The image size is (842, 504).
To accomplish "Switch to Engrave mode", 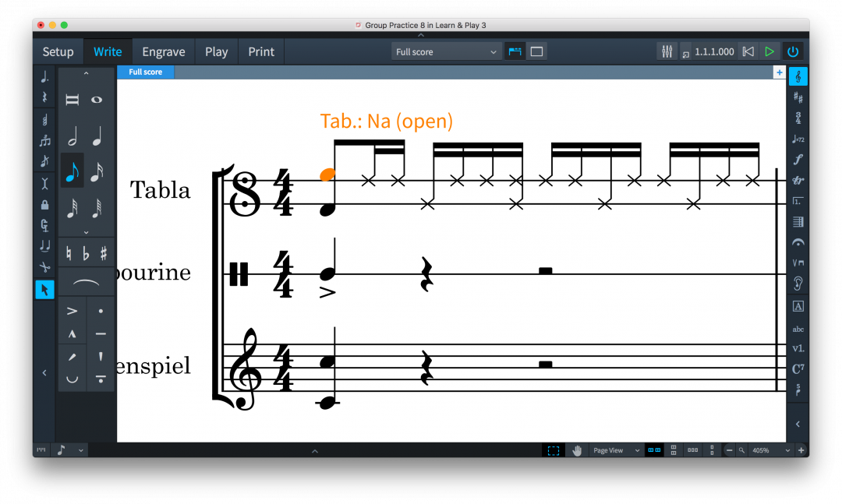I will pos(163,52).
